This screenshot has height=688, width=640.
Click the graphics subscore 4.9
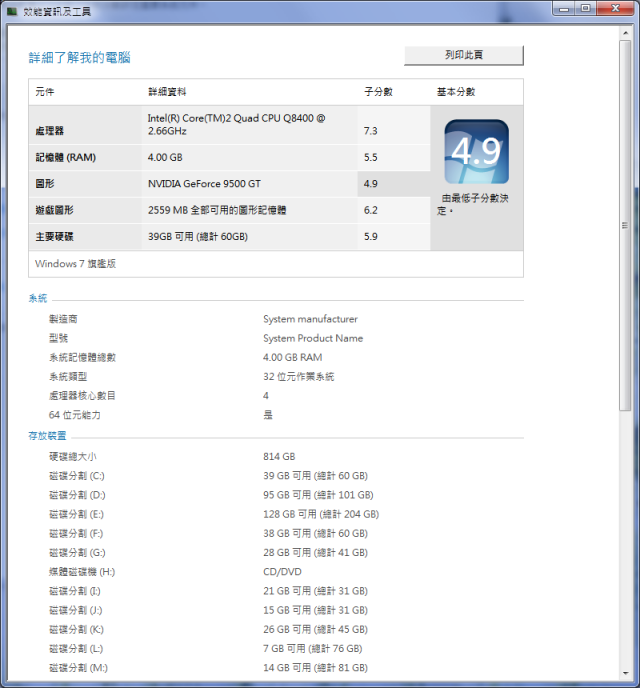[370, 183]
